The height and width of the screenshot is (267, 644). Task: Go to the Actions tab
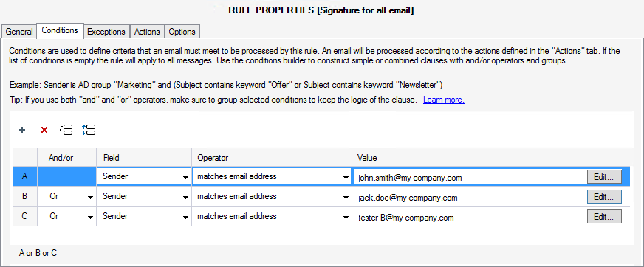click(147, 32)
